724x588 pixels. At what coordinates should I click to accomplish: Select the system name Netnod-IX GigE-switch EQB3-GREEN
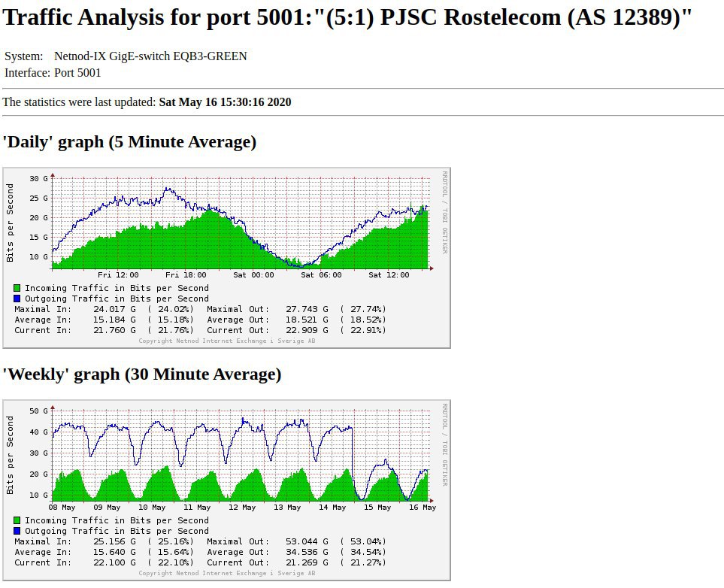click(150, 56)
